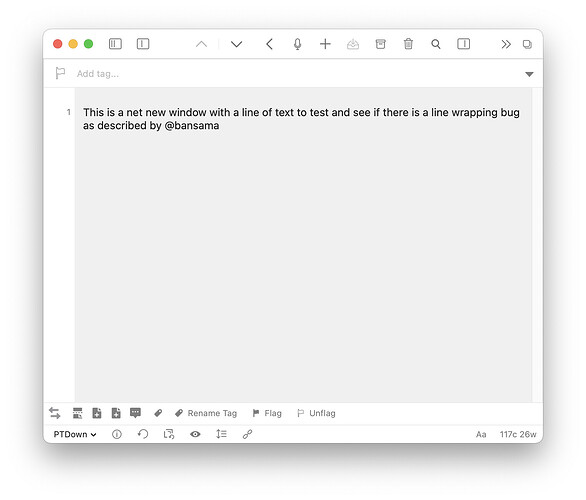Go to previous draft with up chevron

click(201, 44)
